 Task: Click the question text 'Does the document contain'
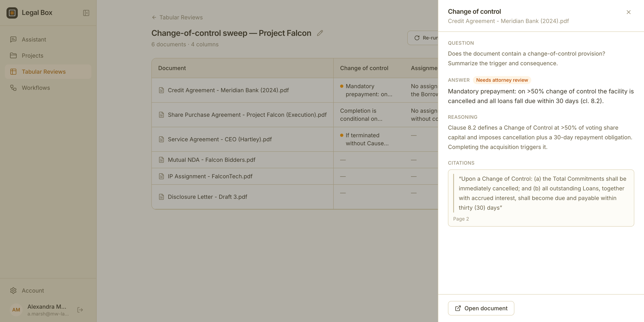tap(526, 58)
